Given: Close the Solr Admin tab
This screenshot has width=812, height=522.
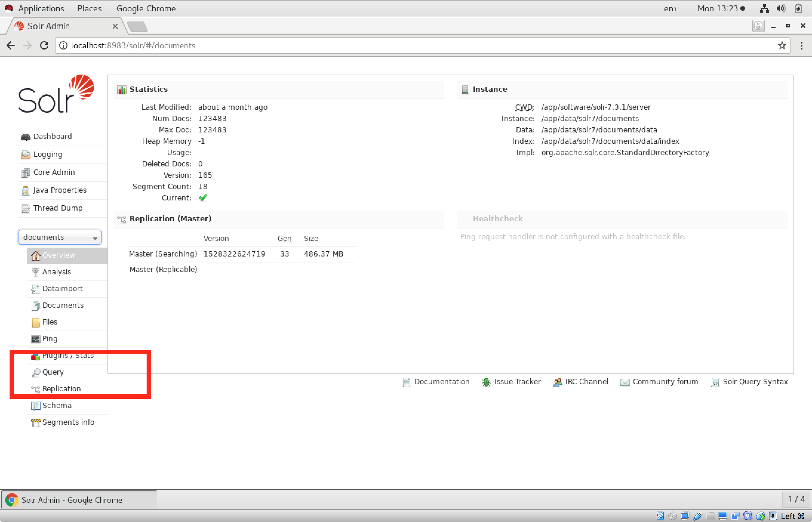Looking at the screenshot, I should click(115, 26).
